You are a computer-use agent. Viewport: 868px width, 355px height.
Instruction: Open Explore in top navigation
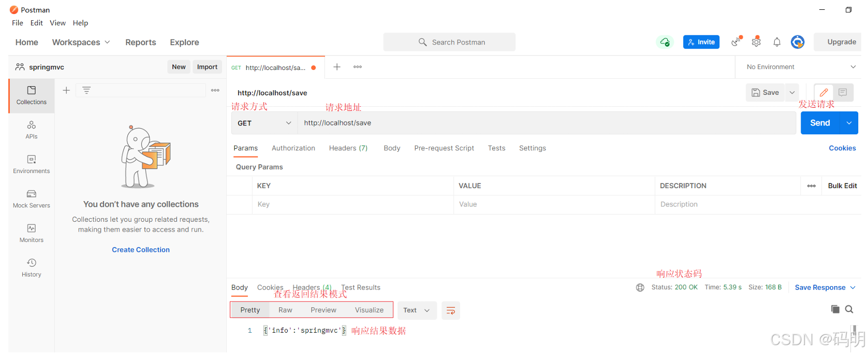pyautogui.click(x=184, y=42)
